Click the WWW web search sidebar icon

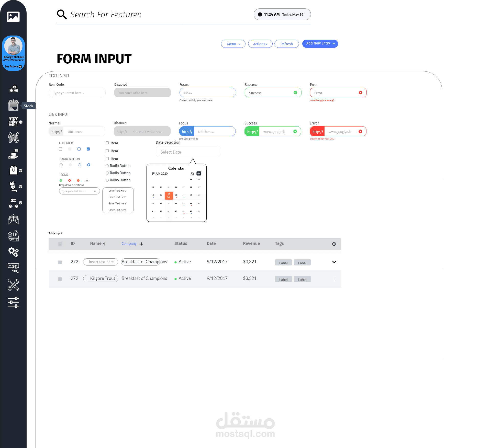click(13, 268)
